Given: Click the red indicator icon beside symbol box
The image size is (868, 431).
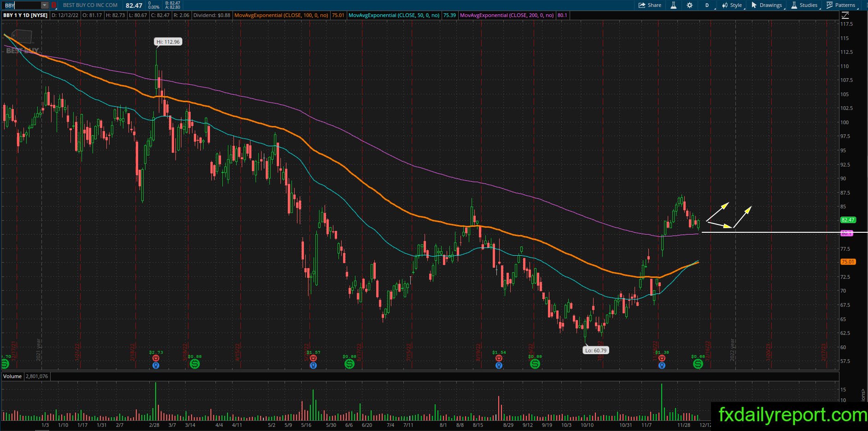Looking at the screenshot, I should [54, 5].
